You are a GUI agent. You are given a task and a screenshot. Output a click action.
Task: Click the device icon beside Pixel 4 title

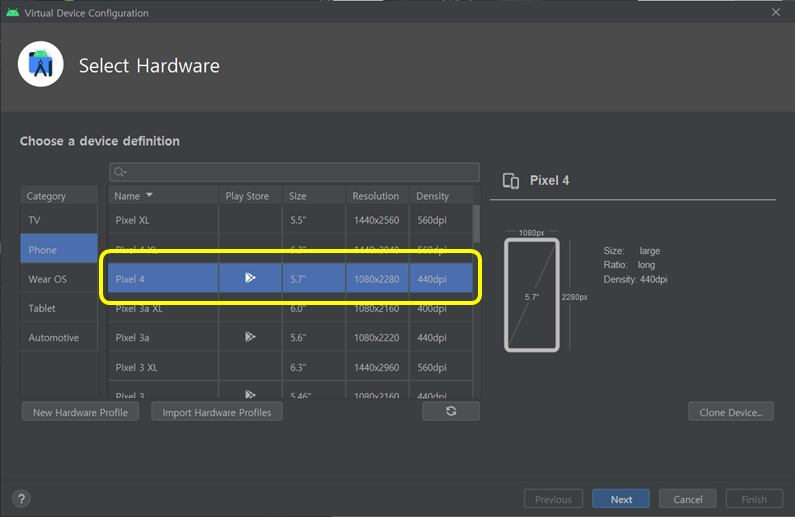pos(511,181)
